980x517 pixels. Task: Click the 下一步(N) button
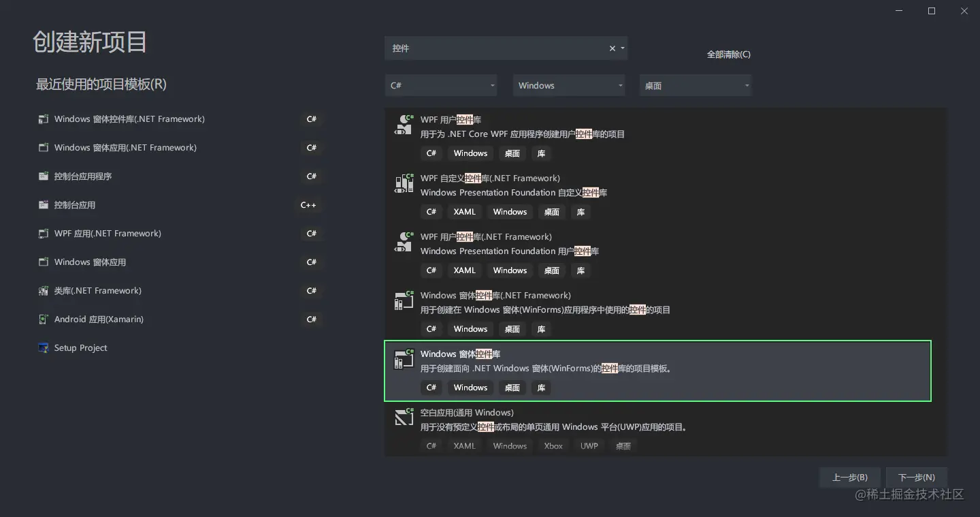[917, 477]
